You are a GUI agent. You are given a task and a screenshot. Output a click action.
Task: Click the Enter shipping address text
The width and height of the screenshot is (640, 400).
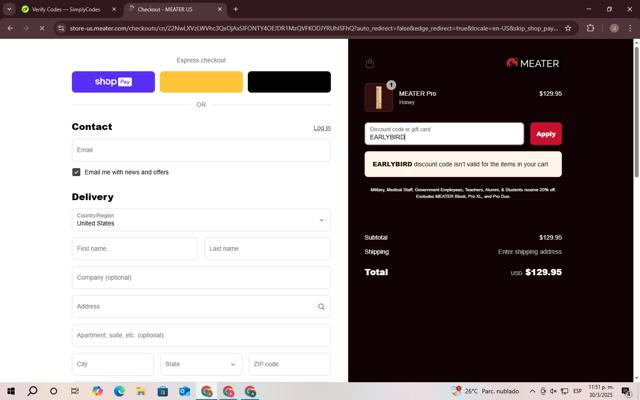(x=530, y=252)
